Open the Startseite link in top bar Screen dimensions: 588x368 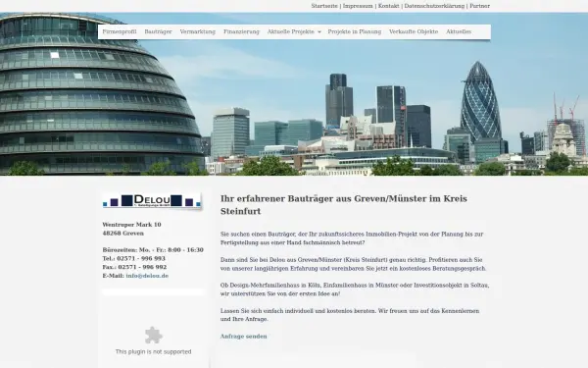coord(324,6)
